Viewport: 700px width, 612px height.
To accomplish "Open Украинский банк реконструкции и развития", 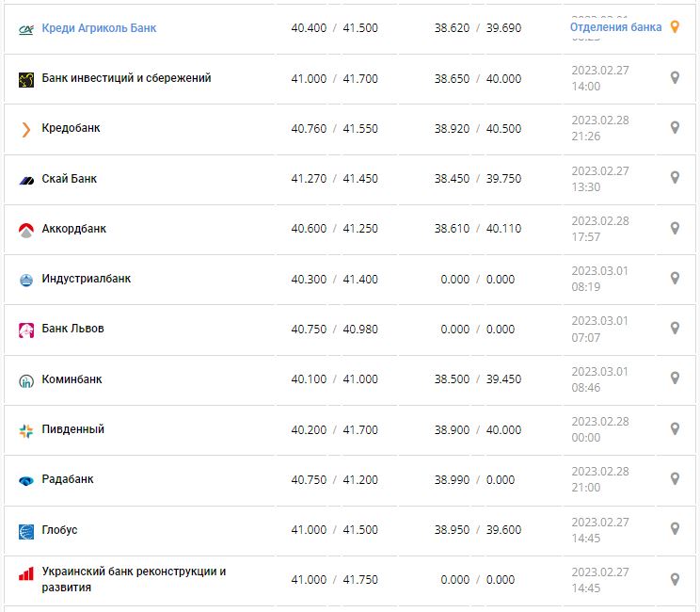I will 134,579.
